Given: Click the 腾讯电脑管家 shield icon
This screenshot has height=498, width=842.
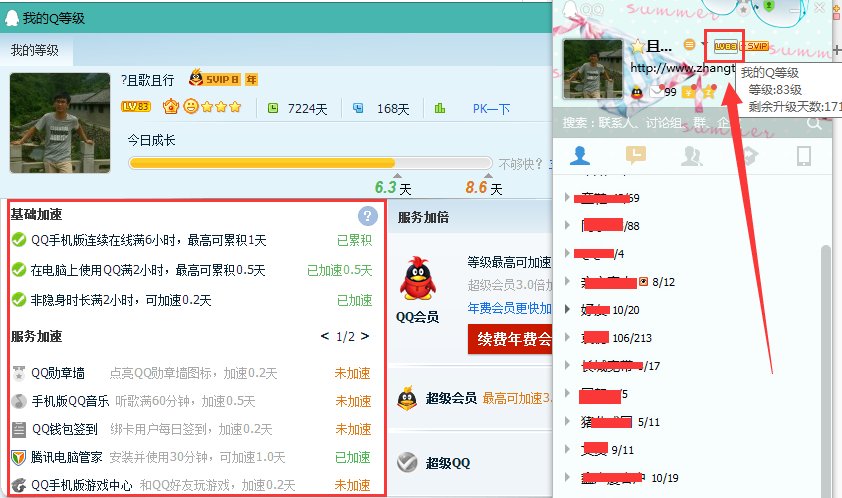Looking at the screenshot, I should pos(19,457).
